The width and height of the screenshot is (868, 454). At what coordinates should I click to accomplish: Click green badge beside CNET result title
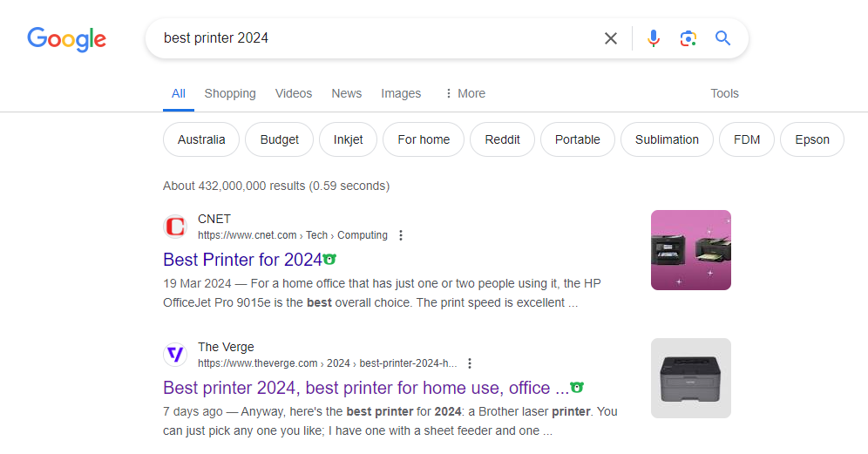click(329, 260)
